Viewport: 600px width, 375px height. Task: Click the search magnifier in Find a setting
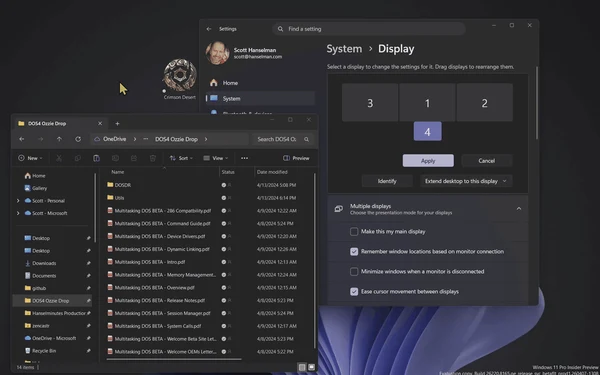tap(280, 29)
